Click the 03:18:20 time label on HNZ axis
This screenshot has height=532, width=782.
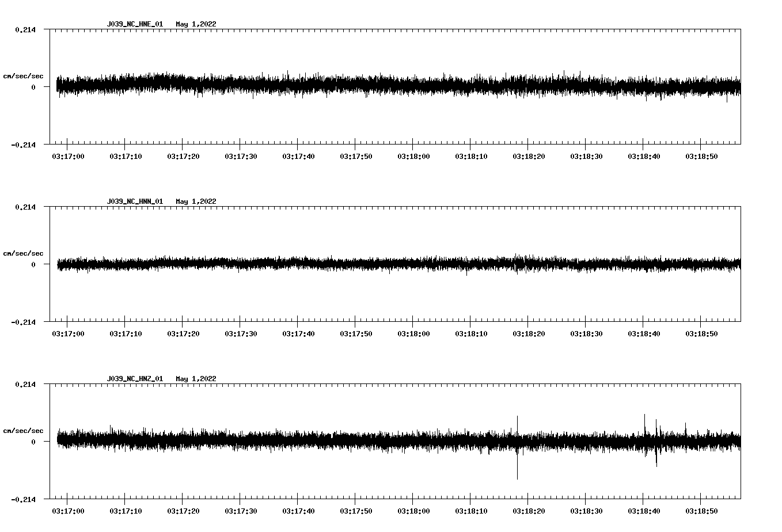click(529, 511)
